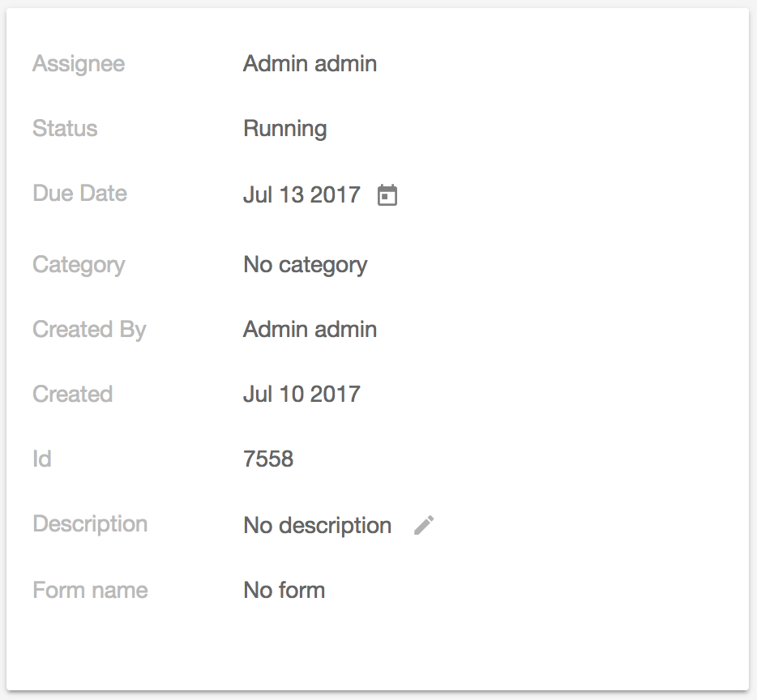
Task: Click the 'Description' field label
Action: point(90,524)
